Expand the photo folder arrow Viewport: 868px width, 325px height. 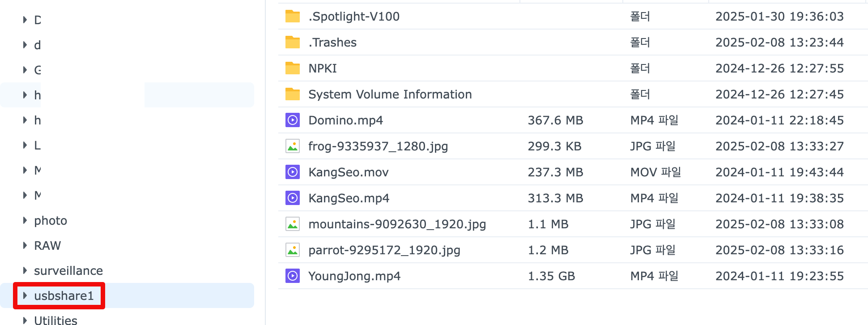pos(25,220)
